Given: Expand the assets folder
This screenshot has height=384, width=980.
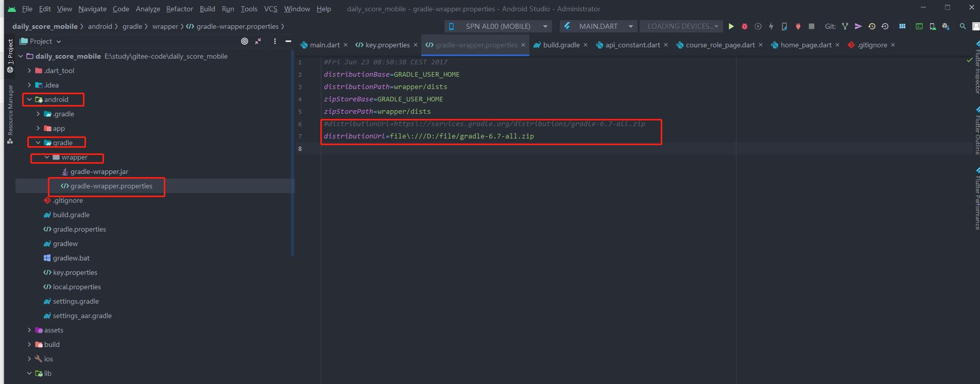Looking at the screenshot, I should pyautogui.click(x=29, y=330).
